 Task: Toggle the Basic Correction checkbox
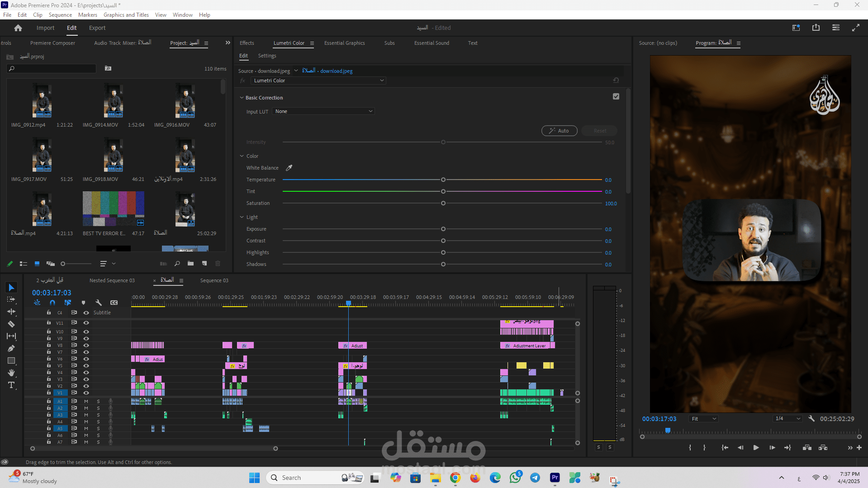(x=616, y=96)
